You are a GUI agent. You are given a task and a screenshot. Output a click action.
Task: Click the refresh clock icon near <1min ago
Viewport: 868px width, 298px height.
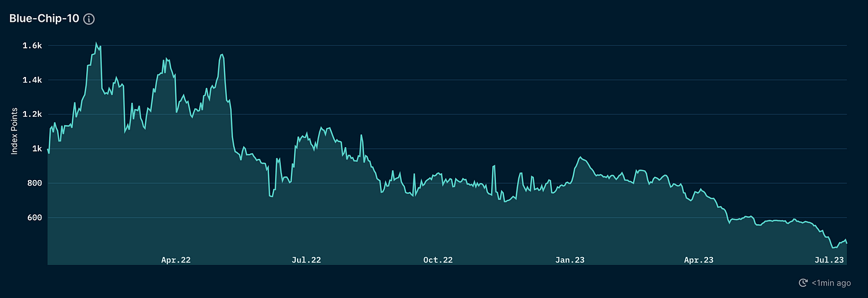click(803, 283)
